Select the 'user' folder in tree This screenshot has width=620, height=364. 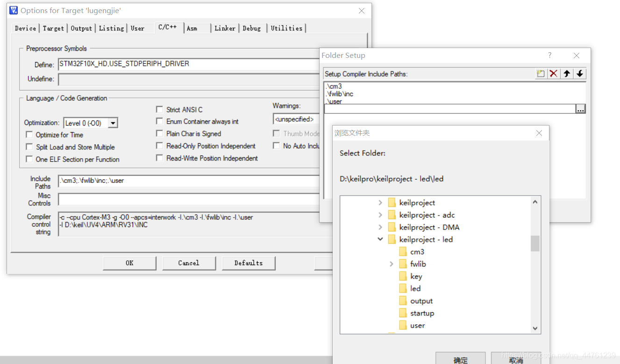tap(418, 325)
